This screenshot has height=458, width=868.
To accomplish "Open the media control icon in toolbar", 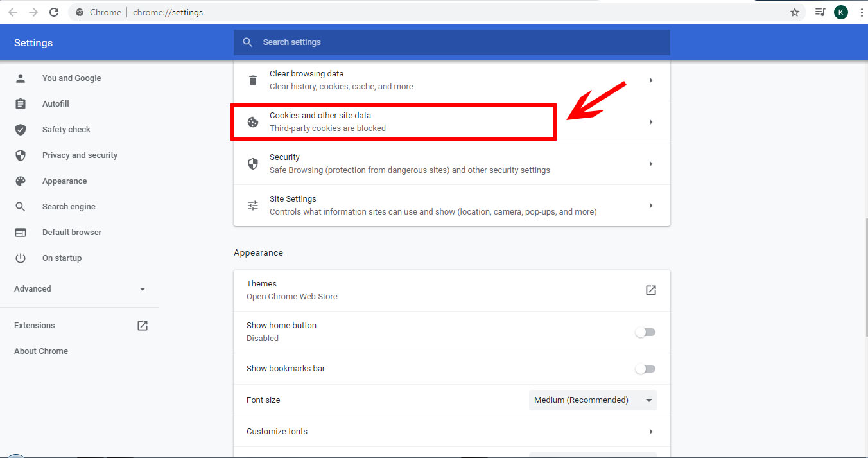I will pyautogui.click(x=820, y=12).
